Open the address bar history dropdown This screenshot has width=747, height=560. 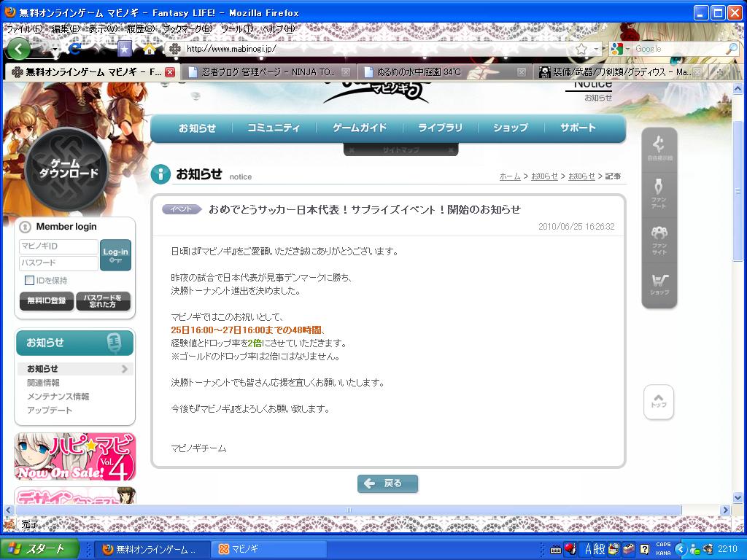click(x=595, y=49)
